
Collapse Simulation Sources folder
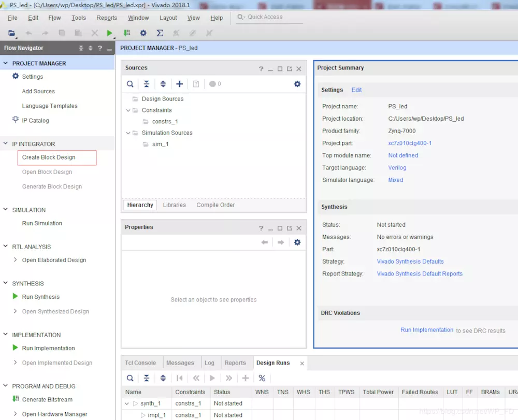point(128,133)
